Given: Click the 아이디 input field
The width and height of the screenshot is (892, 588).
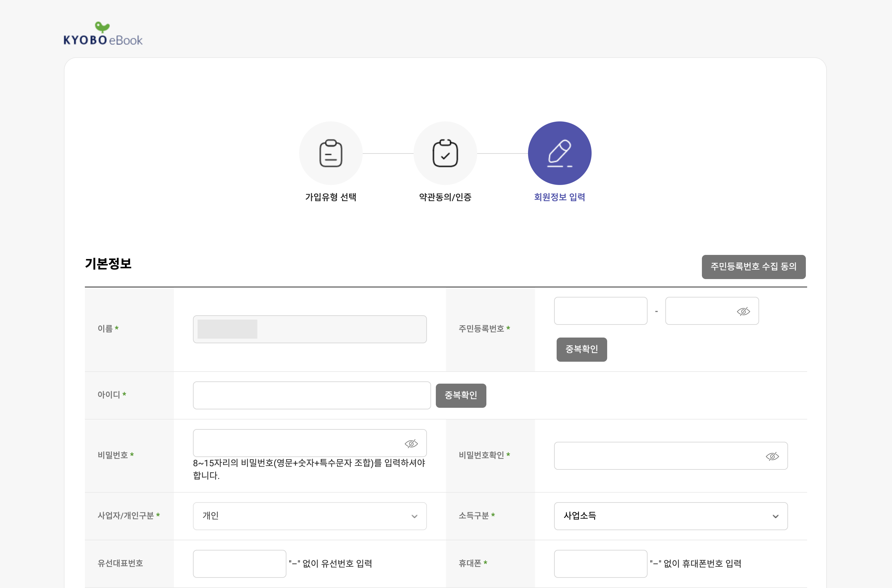Looking at the screenshot, I should pyautogui.click(x=312, y=395).
